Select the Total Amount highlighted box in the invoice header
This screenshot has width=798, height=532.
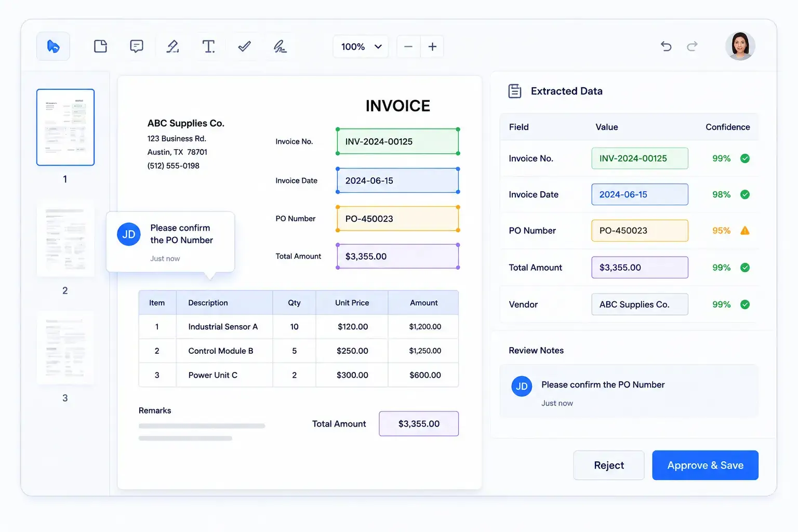[398, 256]
